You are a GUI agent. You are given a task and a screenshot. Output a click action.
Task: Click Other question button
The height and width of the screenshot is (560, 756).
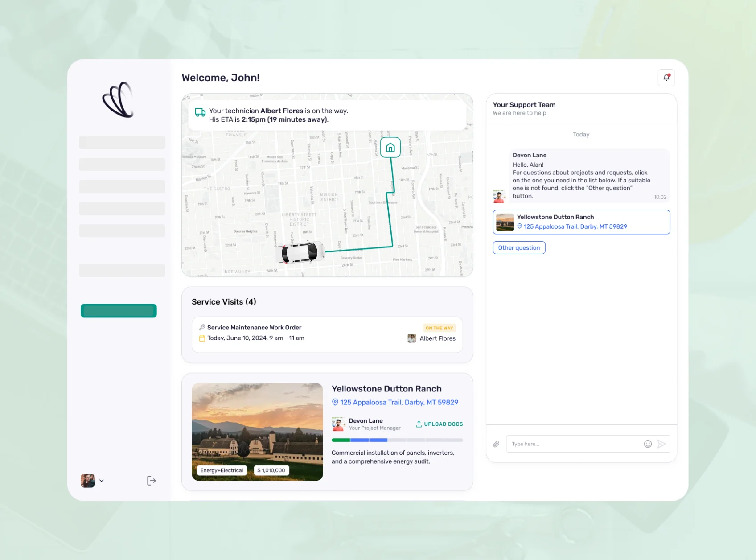pyautogui.click(x=519, y=248)
